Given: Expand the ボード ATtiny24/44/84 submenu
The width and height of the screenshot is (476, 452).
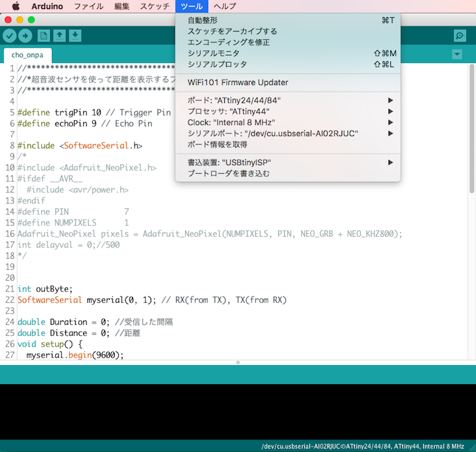Looking at the screenshot, I should pos(288,101).
